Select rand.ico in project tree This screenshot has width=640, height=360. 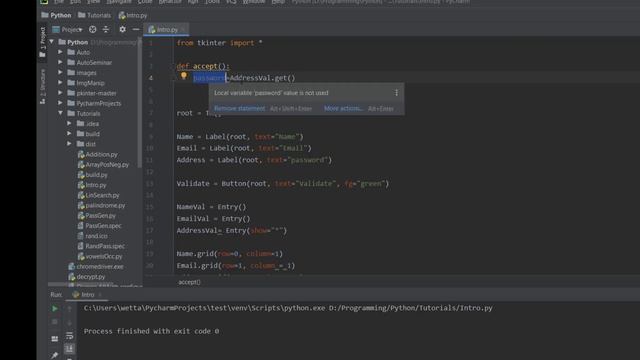(92, 236)
